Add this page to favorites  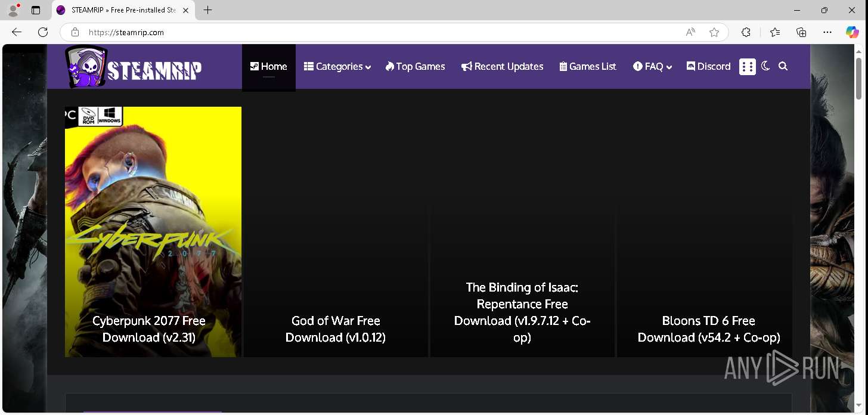714,32
